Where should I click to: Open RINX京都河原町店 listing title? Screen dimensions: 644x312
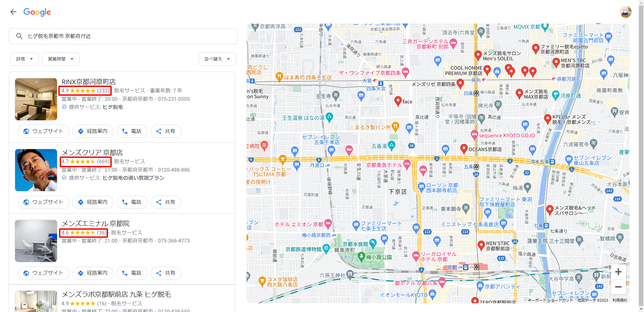(89, 82)
